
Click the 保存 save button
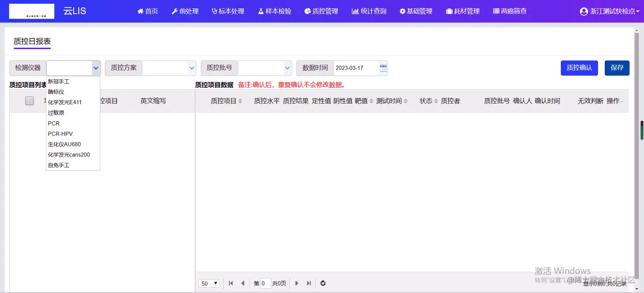coord(617,67)
